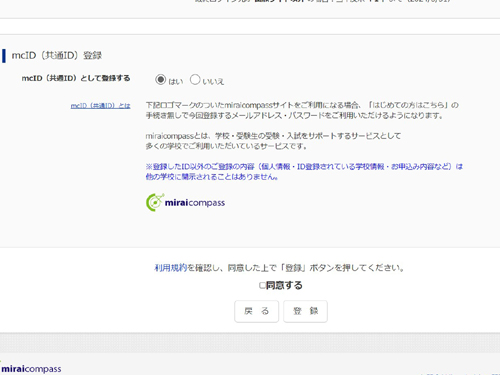Click the 登録 button
Screen dimensions: 500x375
click(x=305, y=311)
